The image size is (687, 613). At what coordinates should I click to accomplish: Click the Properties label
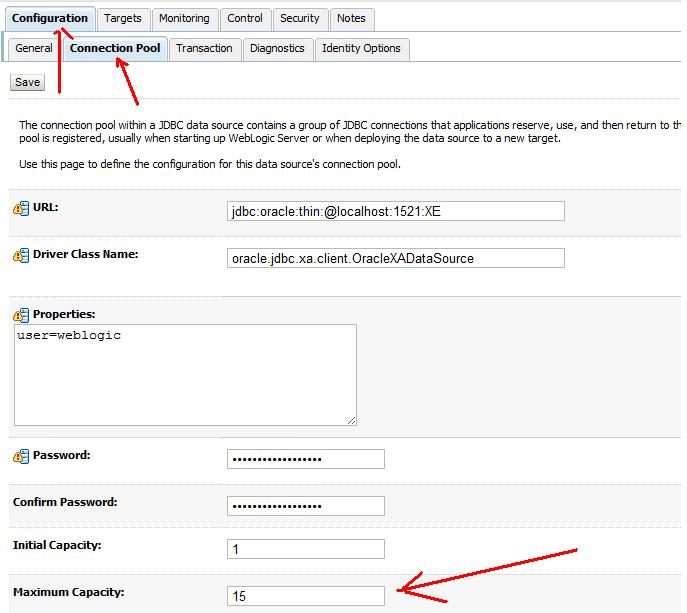(x=64, y=314)
